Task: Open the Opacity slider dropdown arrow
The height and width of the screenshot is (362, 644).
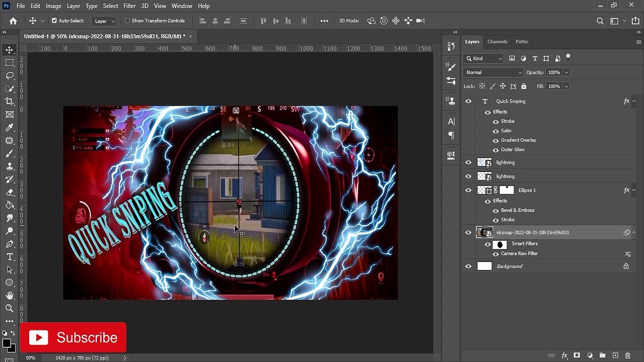Action: [x=566, y=72]
